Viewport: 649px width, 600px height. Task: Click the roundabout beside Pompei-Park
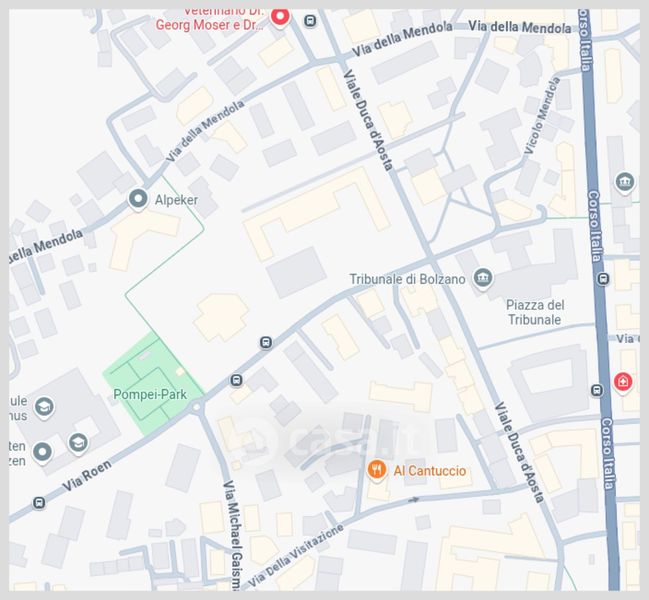pos(197,407)
